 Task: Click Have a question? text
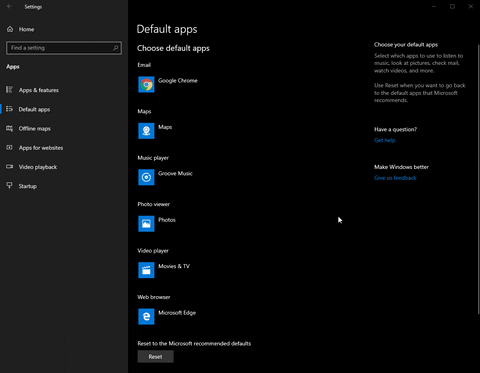(x=395, y=129)
